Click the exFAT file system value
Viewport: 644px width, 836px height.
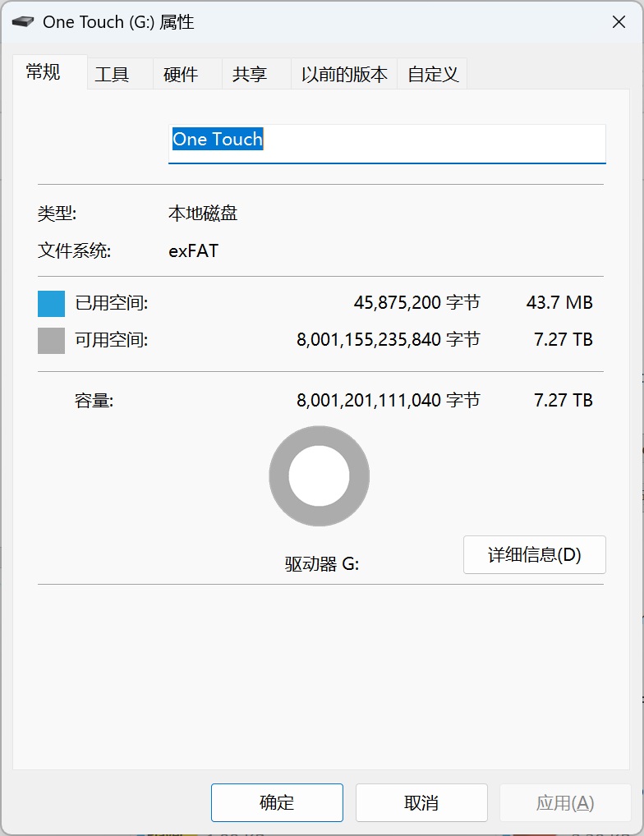point(193,250)
